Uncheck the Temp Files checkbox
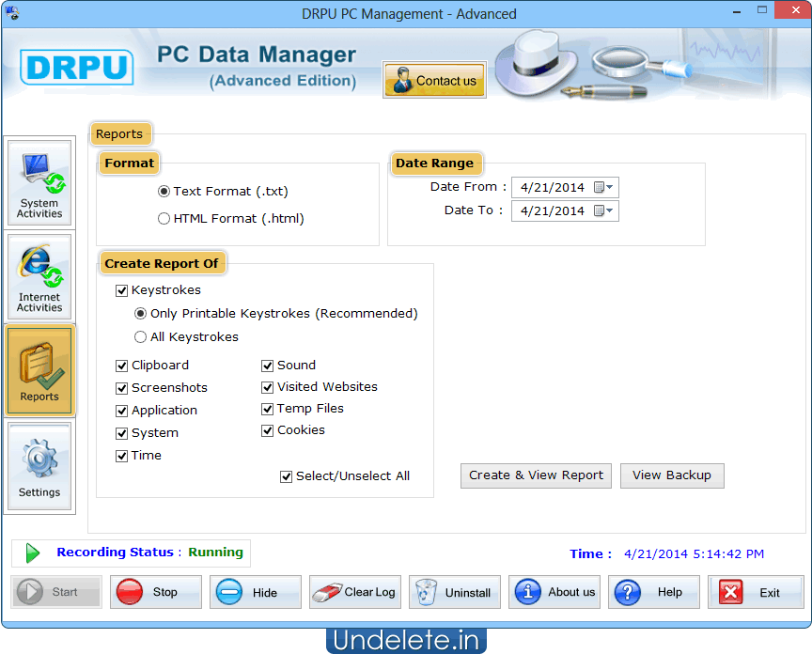 (x=267, y=409)
